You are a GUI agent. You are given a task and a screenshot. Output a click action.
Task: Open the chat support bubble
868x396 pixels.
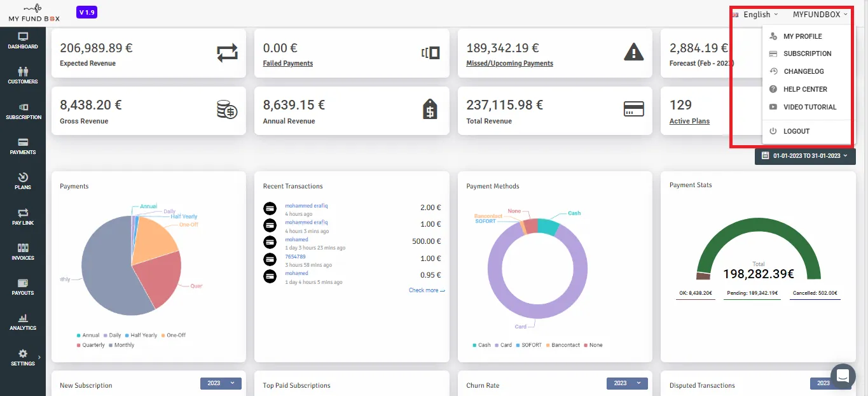click(843, 376)
